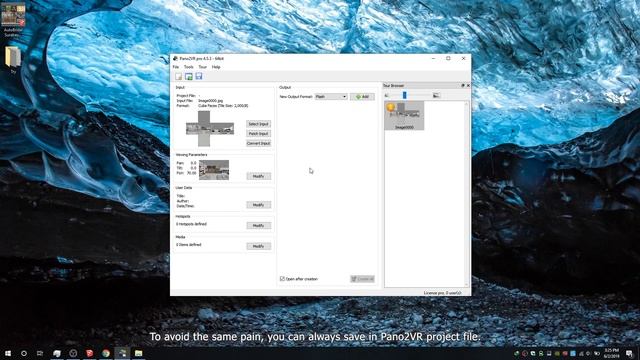Click large thumbnail icon right of slider
This screenshot has height=360, width=640.
(436, 96)
